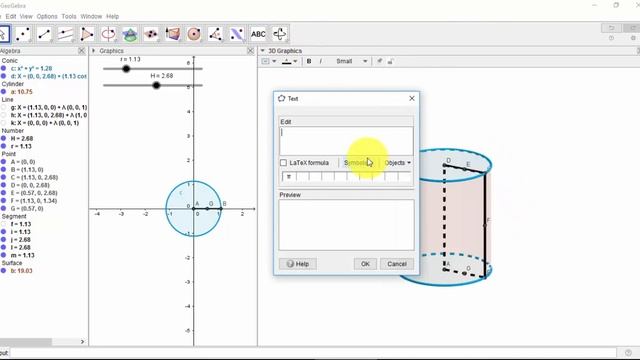Select the Point tool in toolbar
Screen dimensions: 640x360
coord(23,34)
